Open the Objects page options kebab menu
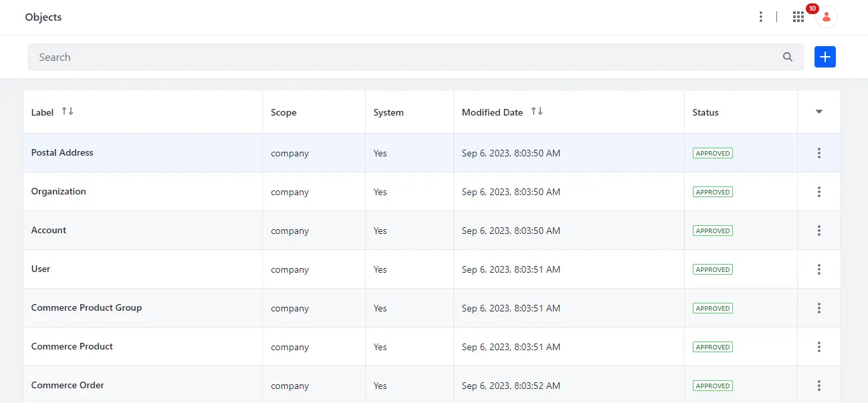 (x=760, y=17)
